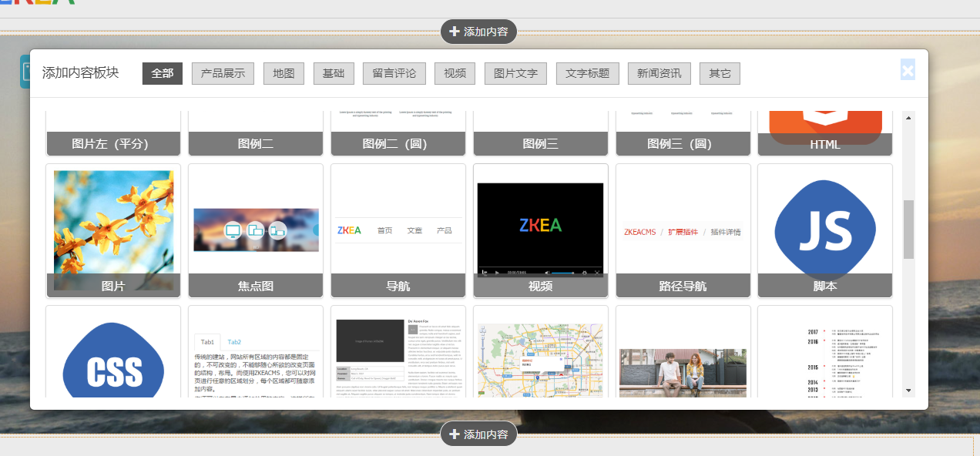Select the CSS widget icon

(113, 352)
